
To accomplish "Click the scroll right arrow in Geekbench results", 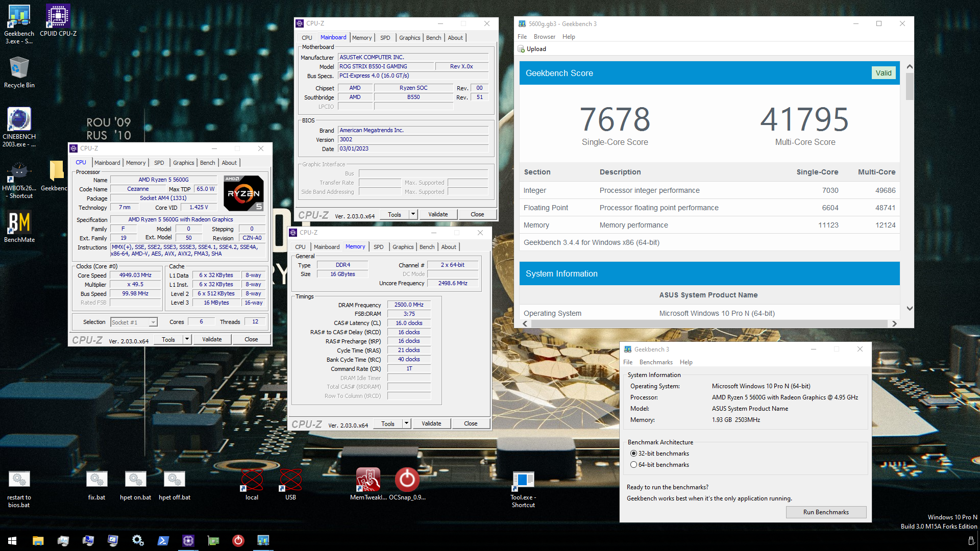I will coord(894,323).
